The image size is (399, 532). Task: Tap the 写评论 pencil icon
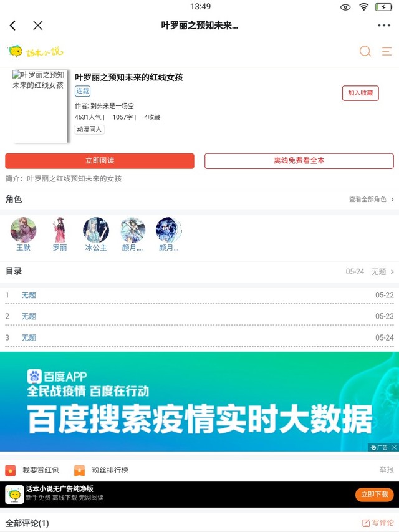(x=366, y=523)
